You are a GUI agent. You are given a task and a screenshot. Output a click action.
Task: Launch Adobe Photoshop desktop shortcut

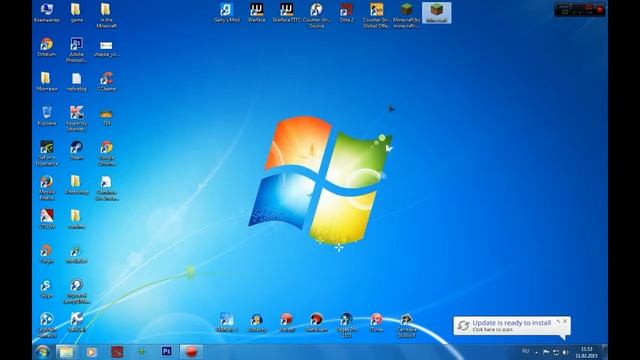coord(76,50)
